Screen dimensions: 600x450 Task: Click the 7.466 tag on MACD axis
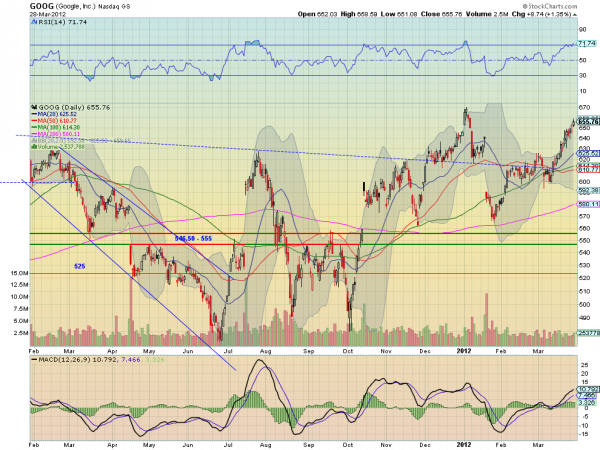(587, 395)
